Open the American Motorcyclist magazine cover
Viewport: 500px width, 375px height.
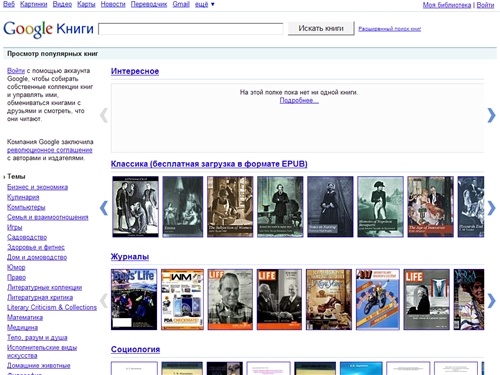click(378, 299)
